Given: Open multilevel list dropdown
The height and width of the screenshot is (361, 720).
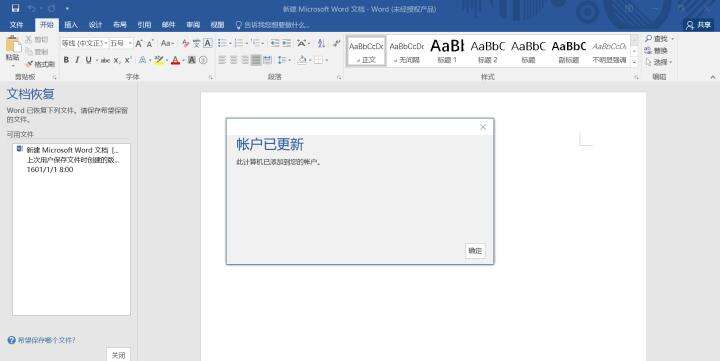Looking at the screenshot, I should coord(263,43).
